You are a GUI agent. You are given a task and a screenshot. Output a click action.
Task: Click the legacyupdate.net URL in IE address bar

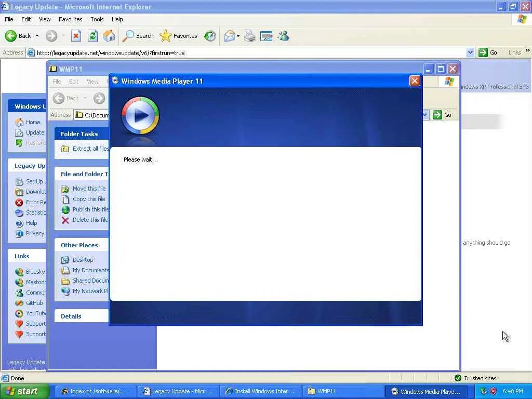pos(111,53)
